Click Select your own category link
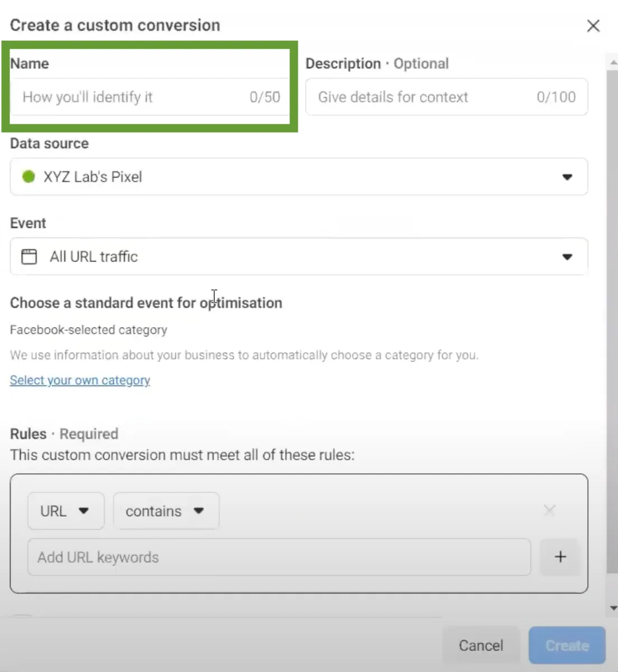 click(x=80, y=380)
